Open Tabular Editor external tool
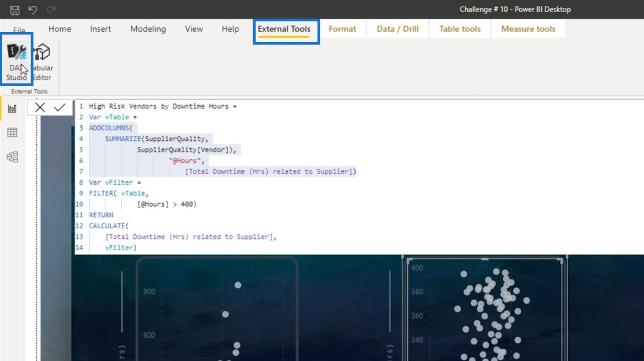Image resolution: width=644 pixels, height=361 pixels. tap(42, 62)
